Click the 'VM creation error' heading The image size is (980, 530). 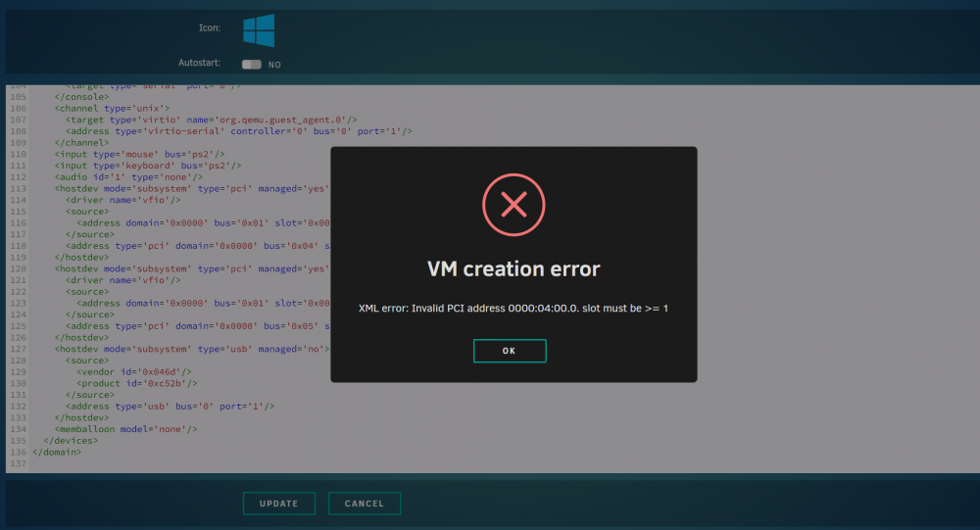[x=514, y=268]
